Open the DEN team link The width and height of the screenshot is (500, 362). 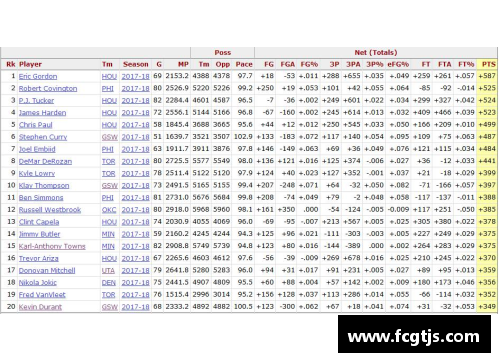pos(109,283)
